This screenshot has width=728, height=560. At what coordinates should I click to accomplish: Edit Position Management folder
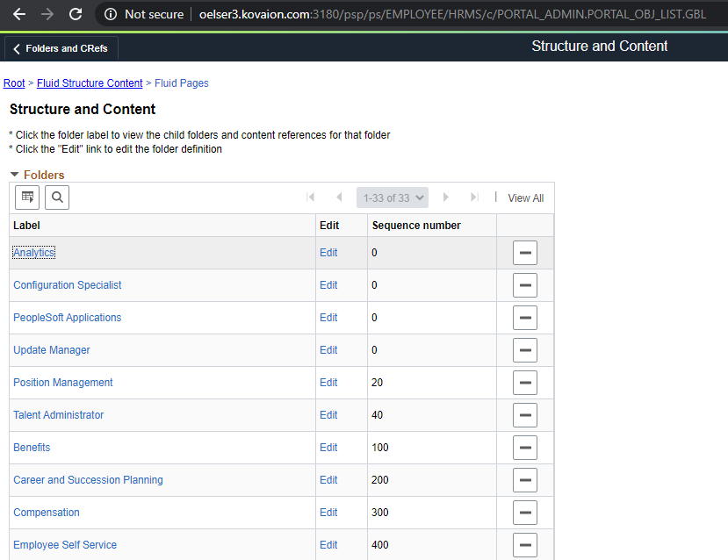pos(328,383)
